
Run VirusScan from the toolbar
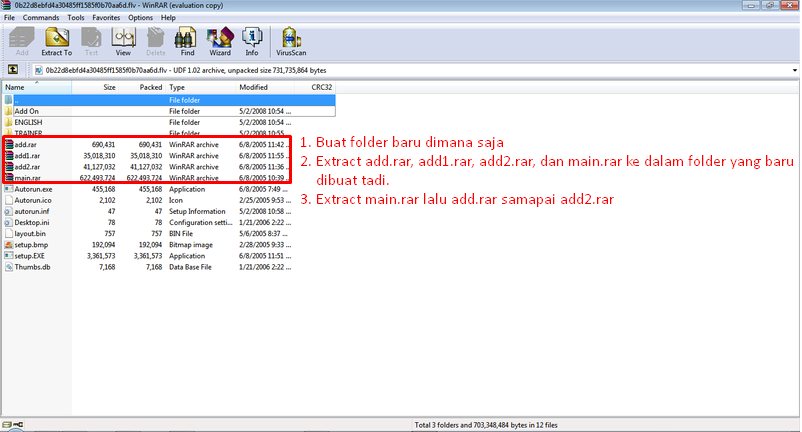coord(290,41)
